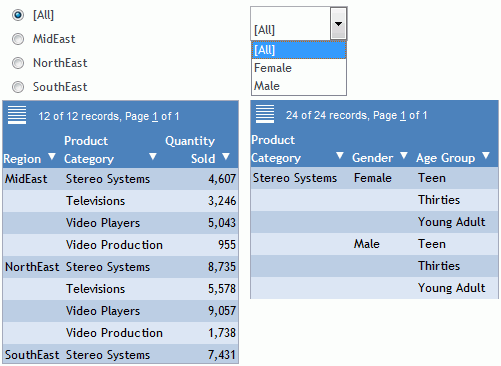Click Video Production in the 955 row
Viewport: 501px width, 366px height.
click(x=114, y=245)
